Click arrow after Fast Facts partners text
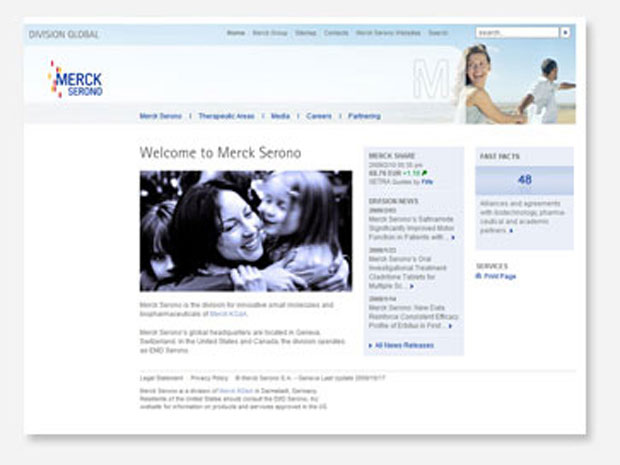 pyautogui.click(x=512, y=231)
